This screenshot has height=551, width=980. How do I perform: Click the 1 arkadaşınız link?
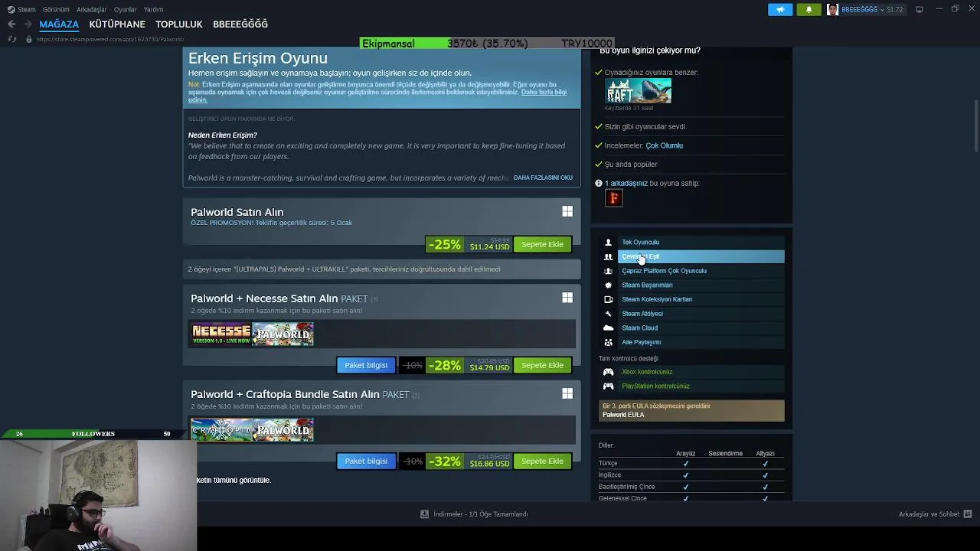click(x=626, y=184)
